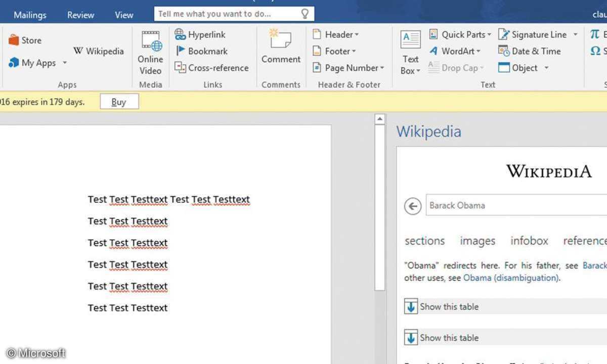Click the Wikipedia pane title heading

coord(429,131)
